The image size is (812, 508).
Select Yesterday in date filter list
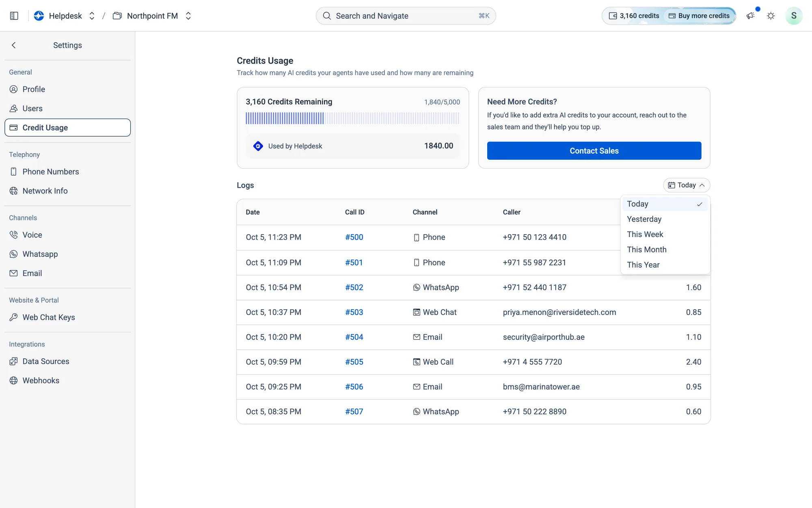coord(665,219)
